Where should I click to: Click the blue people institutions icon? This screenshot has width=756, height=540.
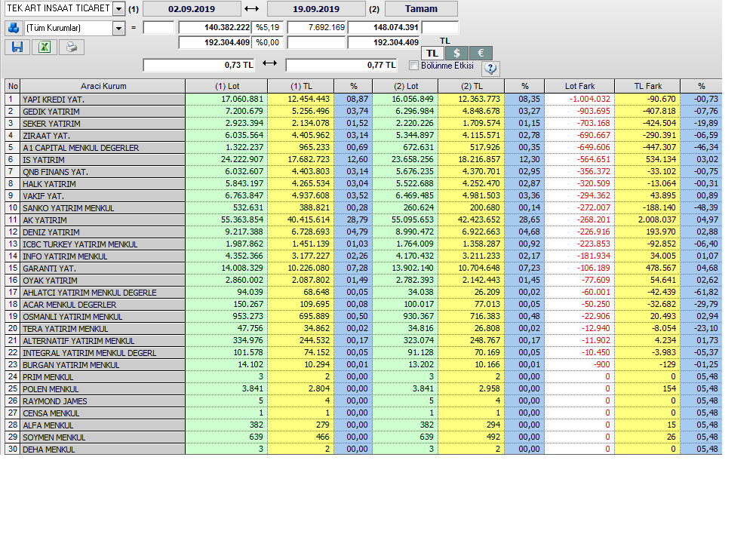pyautogui.click(x=14, y=28)
